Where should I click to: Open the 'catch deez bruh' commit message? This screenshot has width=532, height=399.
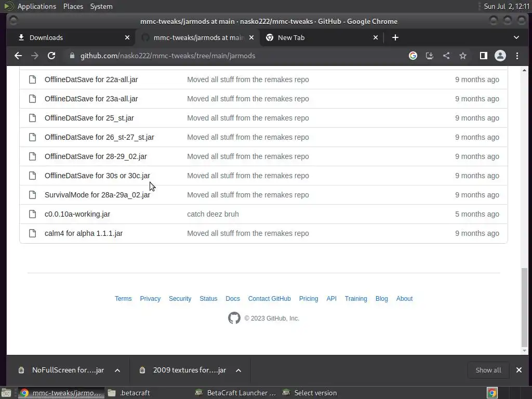point(213,214)
